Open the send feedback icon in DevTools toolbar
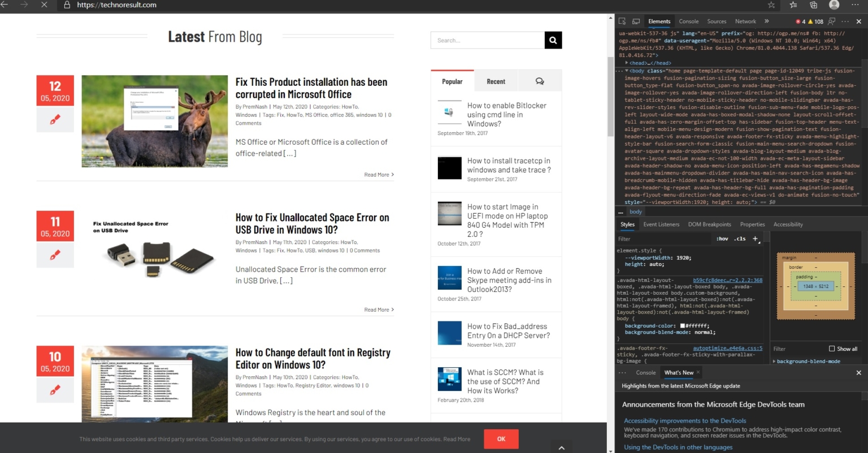This screenshot has height=453, width=868. [x=831, y=21]
